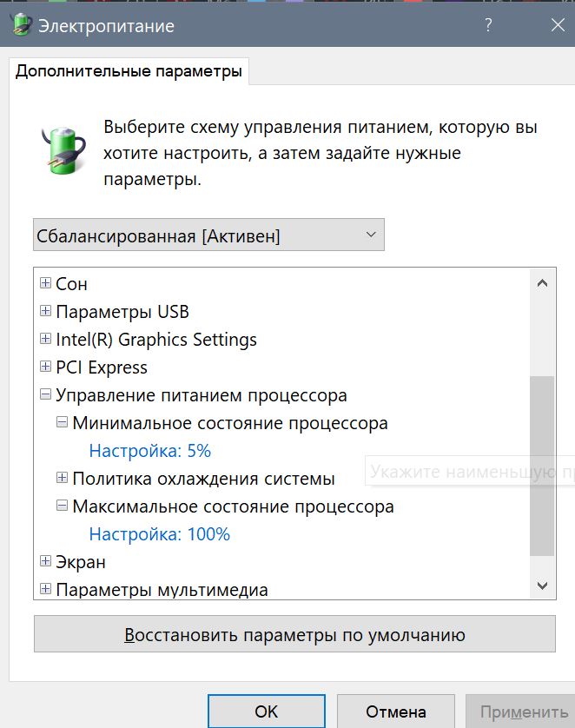Screen dimensions: 575x728
Task: Collapse Минимальное состояние процессора
Action: pyautogui.click(x=62, y=423)
